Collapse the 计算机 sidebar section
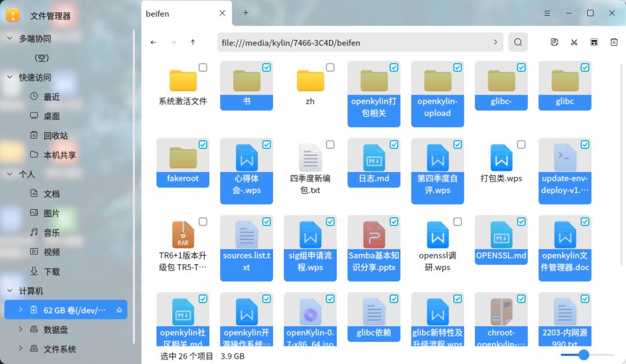Screen dimensions: 626x364 click(9, 290)
